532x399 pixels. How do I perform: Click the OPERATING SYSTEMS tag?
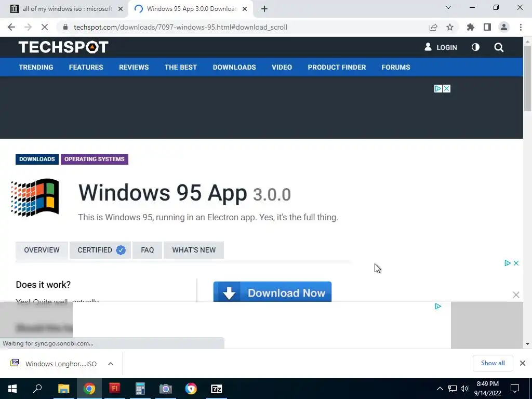95,159
